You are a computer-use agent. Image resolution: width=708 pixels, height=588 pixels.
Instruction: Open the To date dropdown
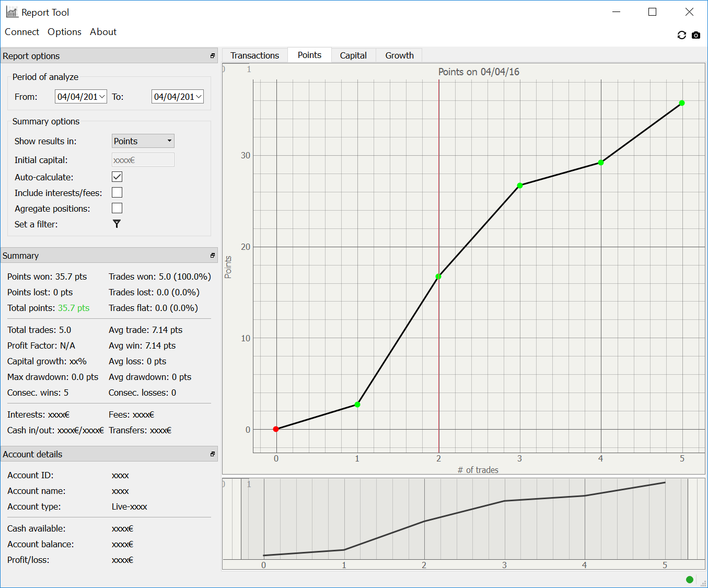click(199, 97)
